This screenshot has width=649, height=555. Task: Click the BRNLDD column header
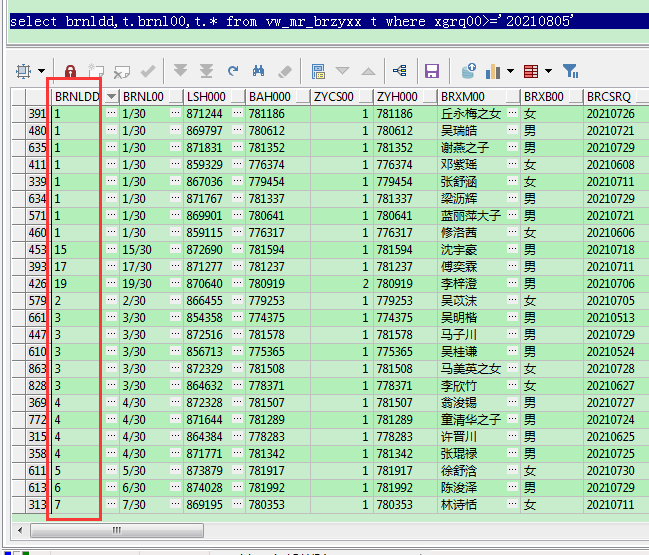coord(77,97)
